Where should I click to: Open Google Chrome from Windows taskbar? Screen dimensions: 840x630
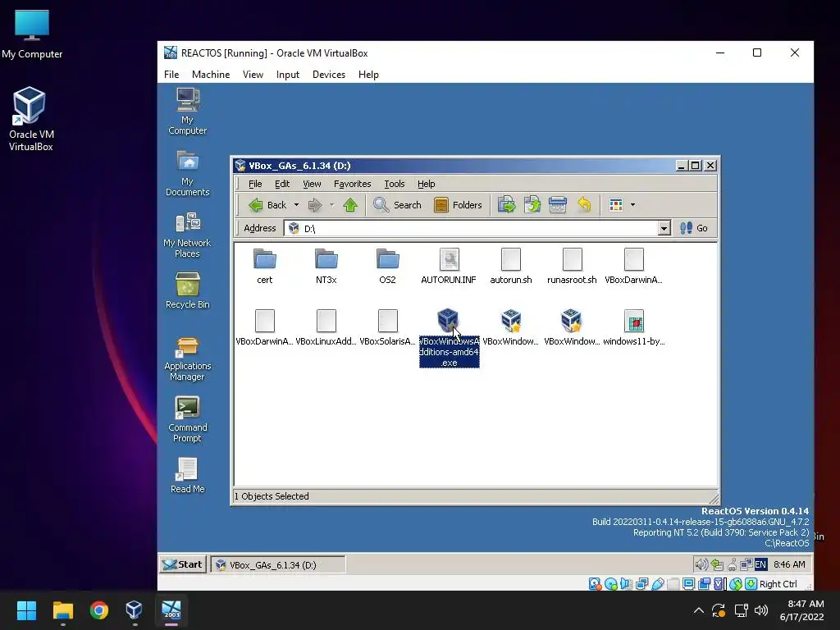99,610
